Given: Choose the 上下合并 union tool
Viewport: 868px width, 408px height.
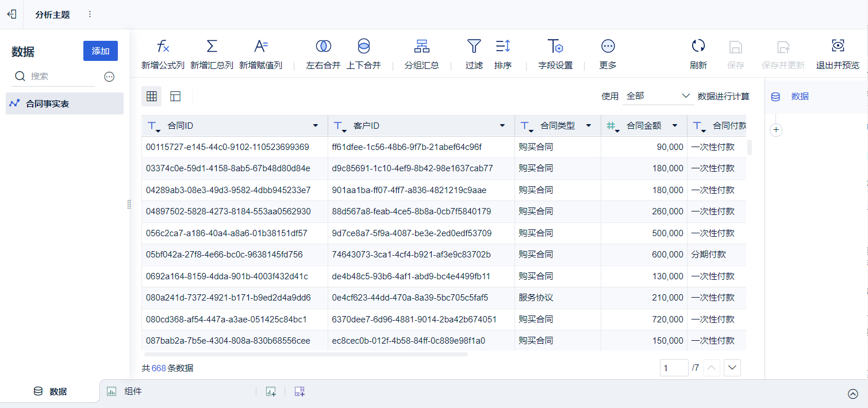Looking at the screenshot, I should click(363, 47).
